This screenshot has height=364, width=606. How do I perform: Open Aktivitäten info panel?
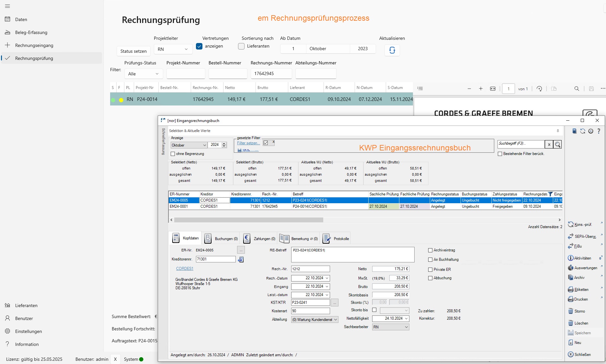[579, 258]
